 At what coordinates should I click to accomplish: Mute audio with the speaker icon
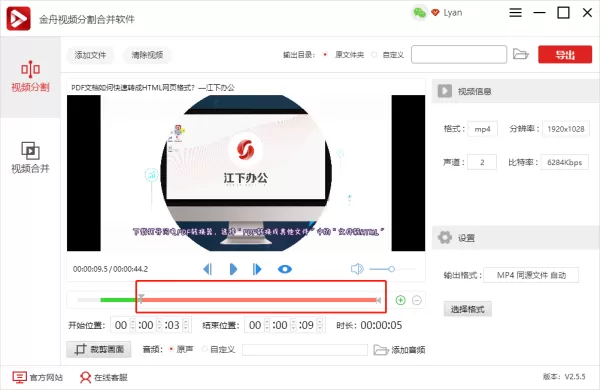point(357,269)
